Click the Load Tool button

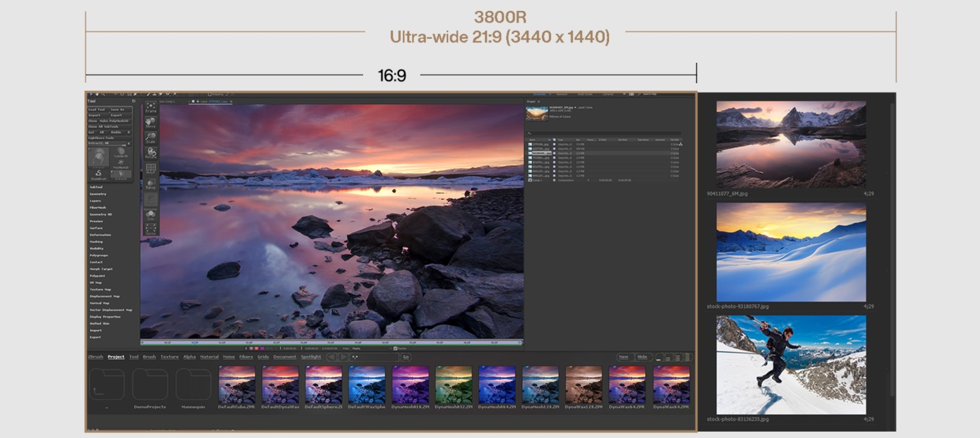point(97,109)
